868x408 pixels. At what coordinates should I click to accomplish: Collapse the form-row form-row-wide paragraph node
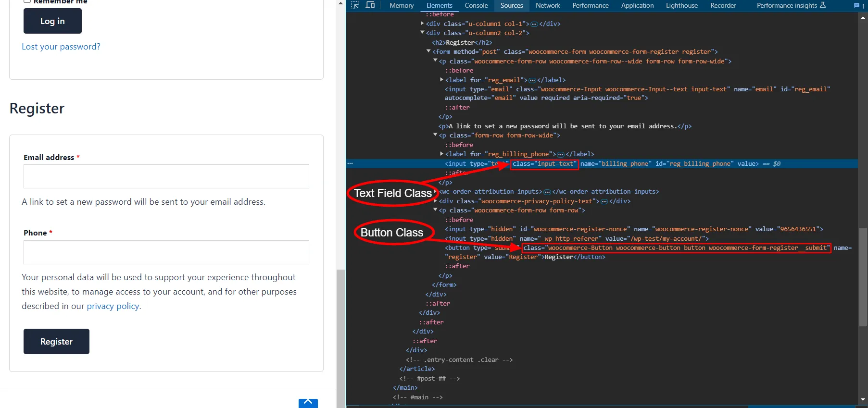pyautogui.click(x=435, y=135)
